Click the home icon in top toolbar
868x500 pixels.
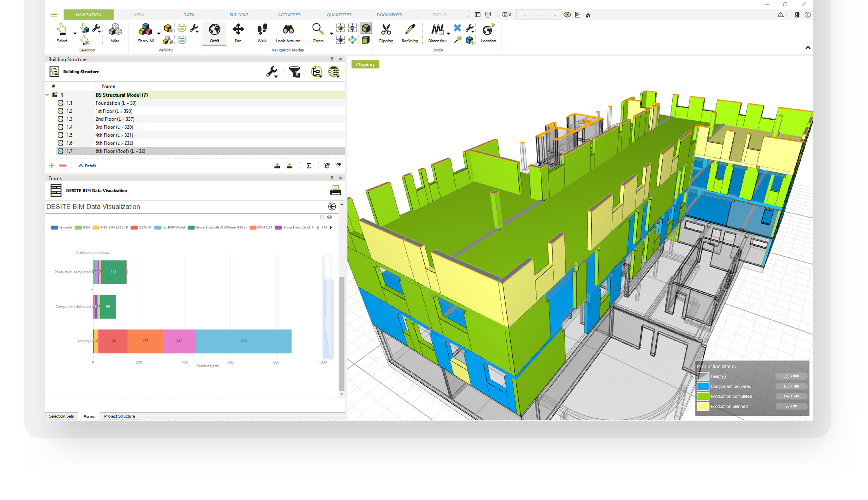pos(588,15)
